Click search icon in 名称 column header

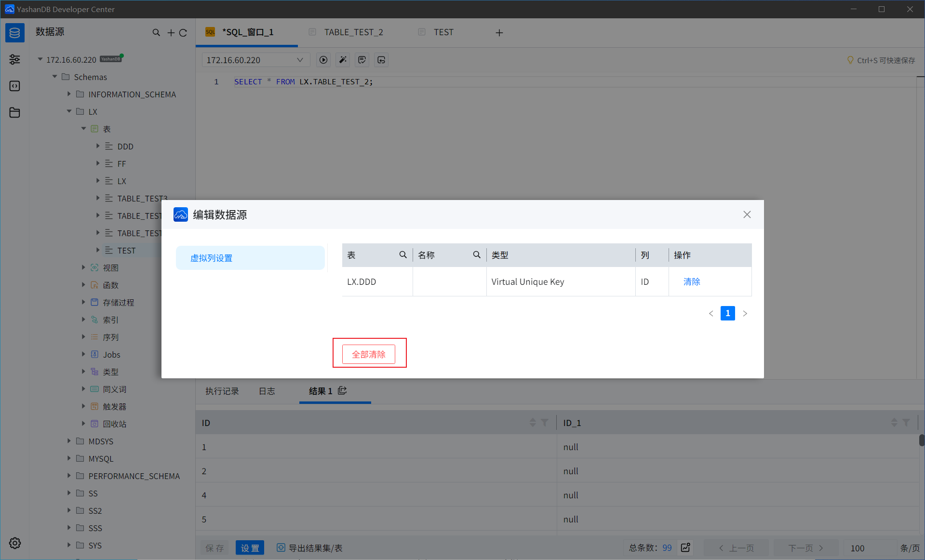[477, 255]
